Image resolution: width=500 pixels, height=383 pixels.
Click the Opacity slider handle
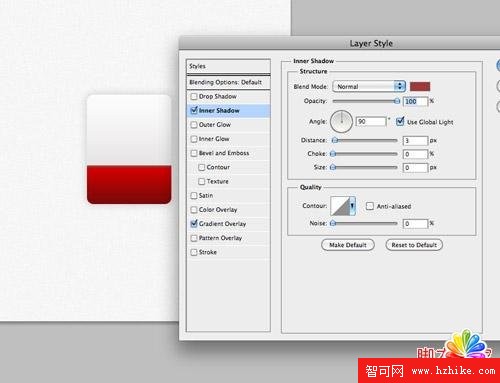(397, 101)
